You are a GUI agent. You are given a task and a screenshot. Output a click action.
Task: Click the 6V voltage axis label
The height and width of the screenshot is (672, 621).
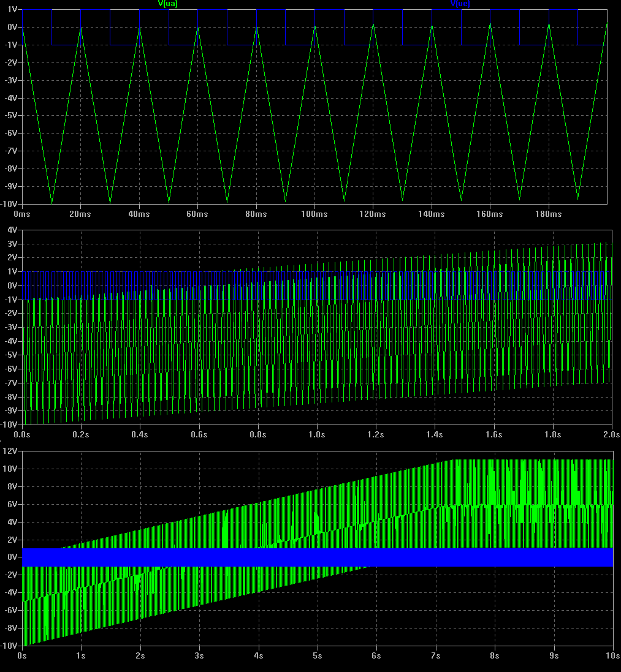pyautogui.click(x=12, y=504)
